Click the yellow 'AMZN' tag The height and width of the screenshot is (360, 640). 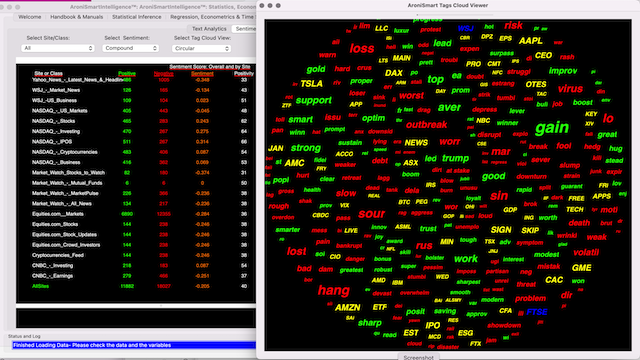(x=348, y=308)
